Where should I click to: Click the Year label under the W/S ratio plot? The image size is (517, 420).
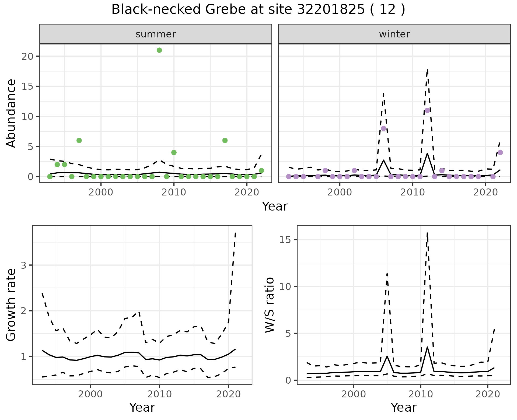pos(403,407)
